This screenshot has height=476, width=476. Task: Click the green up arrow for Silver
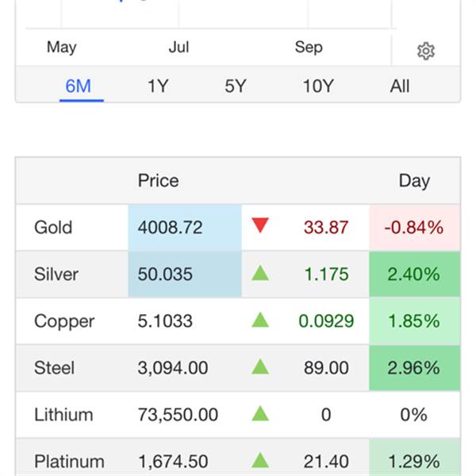(x=260, y=274)
